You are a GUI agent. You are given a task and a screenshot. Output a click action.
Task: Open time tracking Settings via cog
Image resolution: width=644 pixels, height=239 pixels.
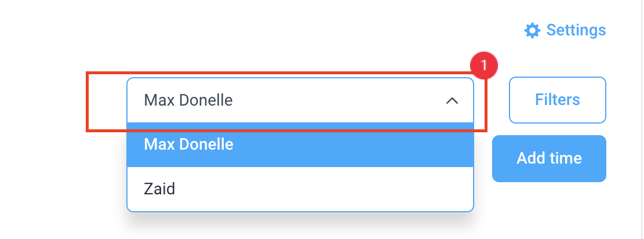tap(532, 30)
